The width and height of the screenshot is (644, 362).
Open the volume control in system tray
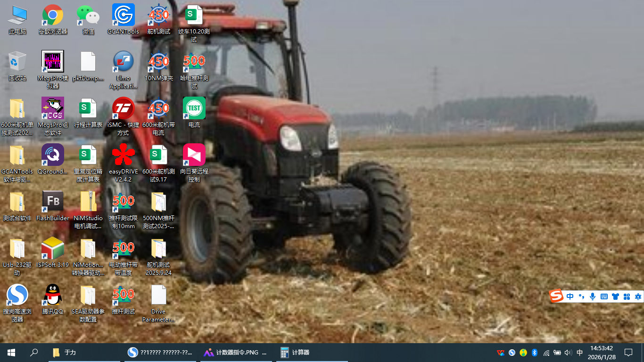568,353
